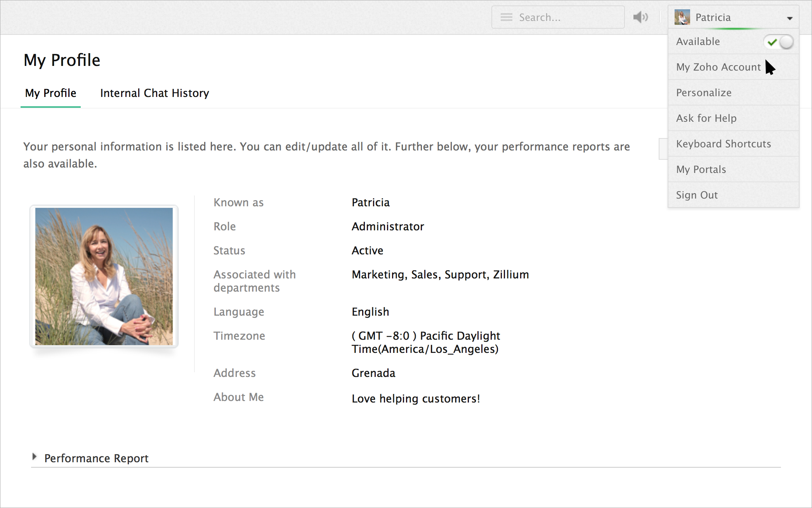Open the Patricia user dropdown arrow
Image resolution: width=812 pixels, height=508 pixels.
789,18
